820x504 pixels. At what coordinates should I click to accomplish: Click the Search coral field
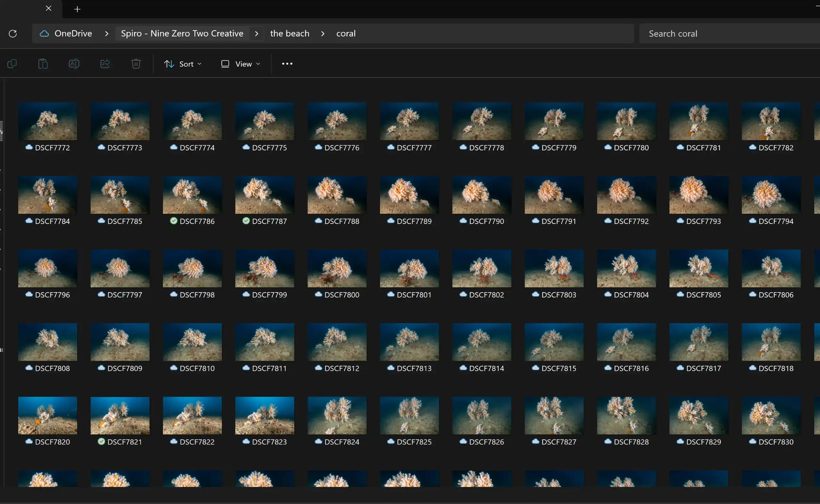pyautogui.click(x=727, y=34)
